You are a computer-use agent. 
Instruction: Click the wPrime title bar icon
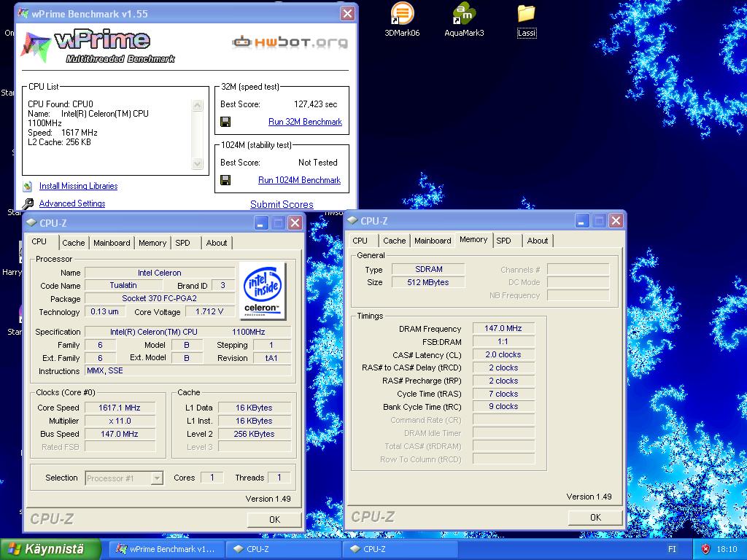(23, 13)
